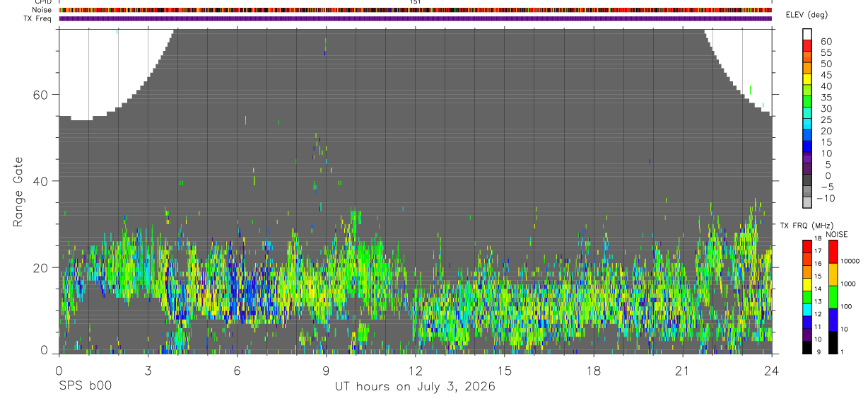
Task: Click the Range Gate 40 axis label
Action: tap(42, 181)
